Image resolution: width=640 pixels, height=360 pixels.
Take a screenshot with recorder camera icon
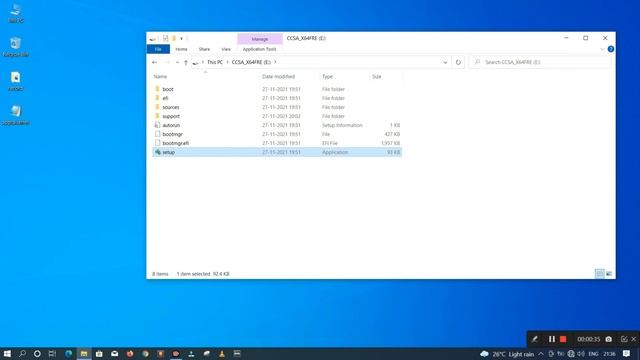[x=609, y=339]
